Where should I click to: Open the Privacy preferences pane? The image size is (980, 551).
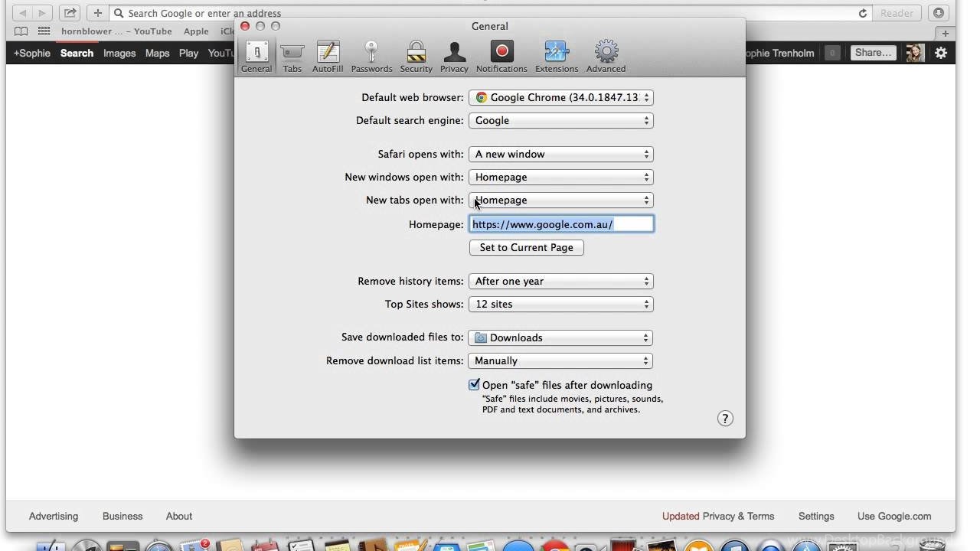[x=454, y=57]
